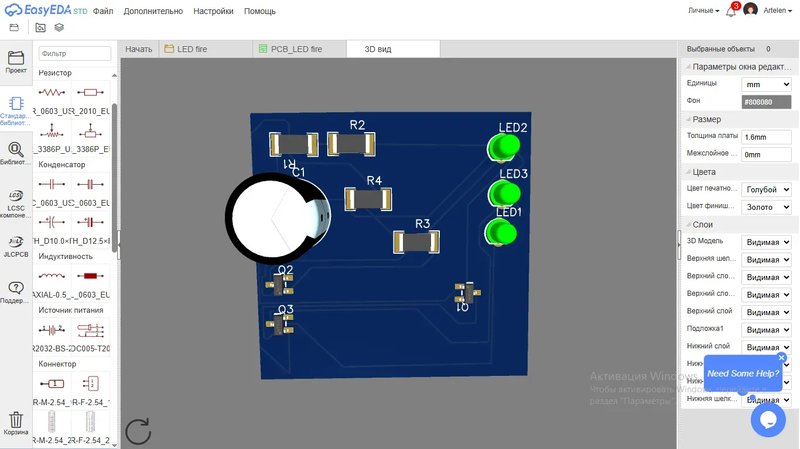Viewport: 800px width, 449px height.
Task: Click the Толщина платы 1.6mm field
Action: tap(766, 137)
